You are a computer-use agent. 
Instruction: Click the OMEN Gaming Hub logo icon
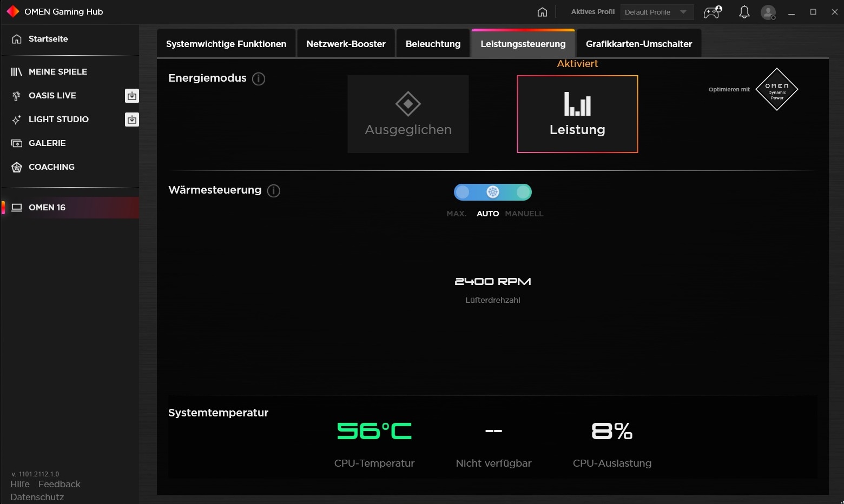(12, 11)
